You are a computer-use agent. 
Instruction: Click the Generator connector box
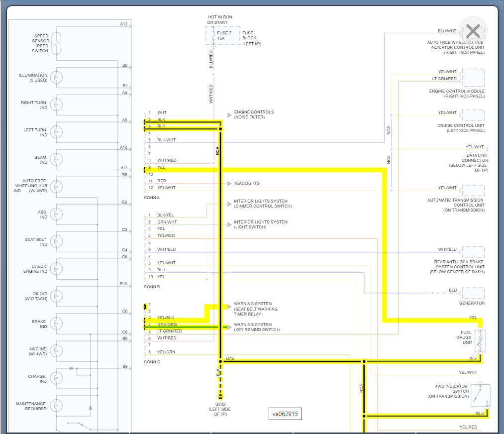473,293
